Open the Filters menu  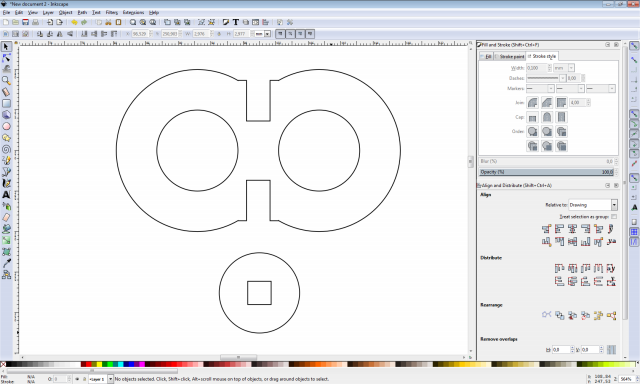tap(111, 13)
